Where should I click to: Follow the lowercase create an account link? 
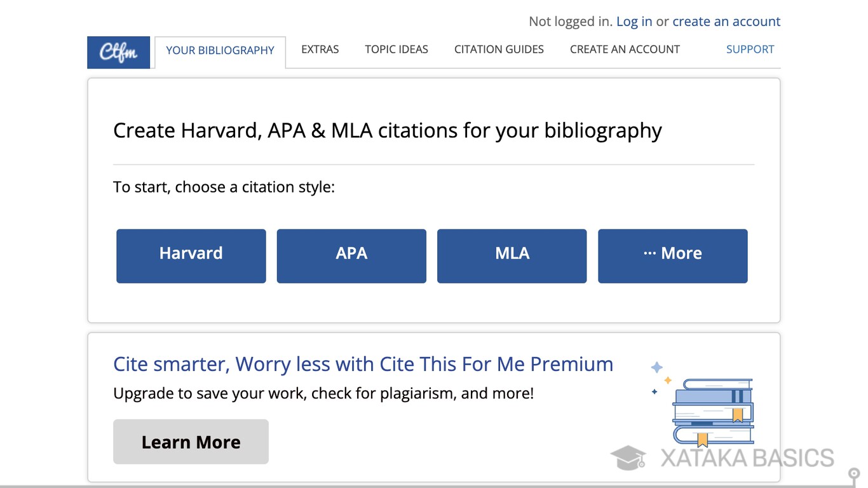[726, 22]
